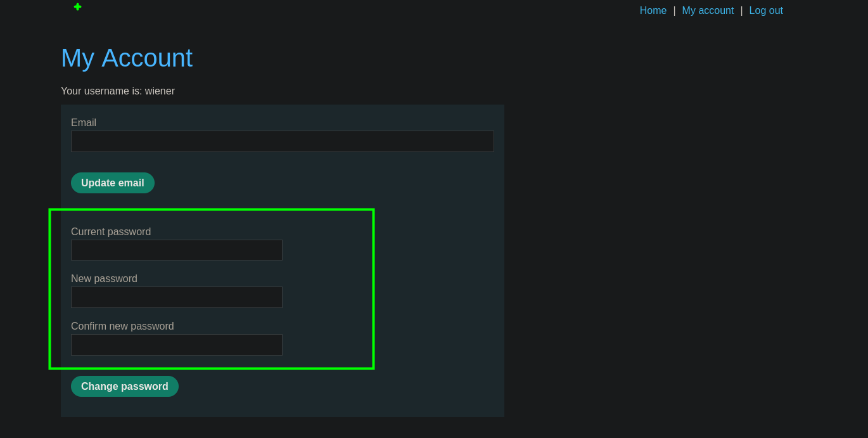Open the My account link
The image size is (868, 438).
[708, 11]
